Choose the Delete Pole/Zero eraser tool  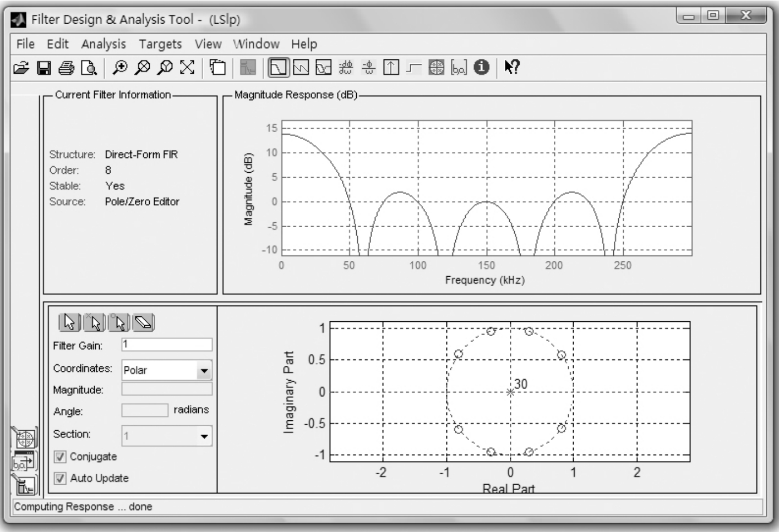(143, 322)
